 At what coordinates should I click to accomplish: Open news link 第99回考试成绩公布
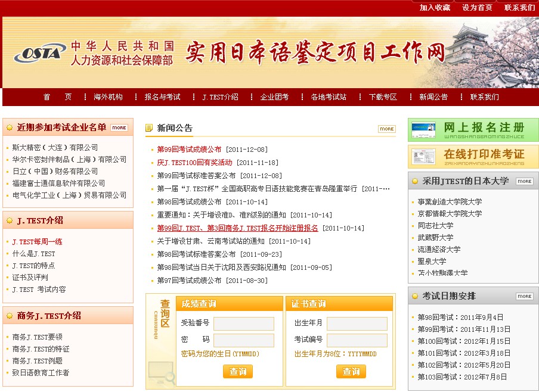[189, 150]
